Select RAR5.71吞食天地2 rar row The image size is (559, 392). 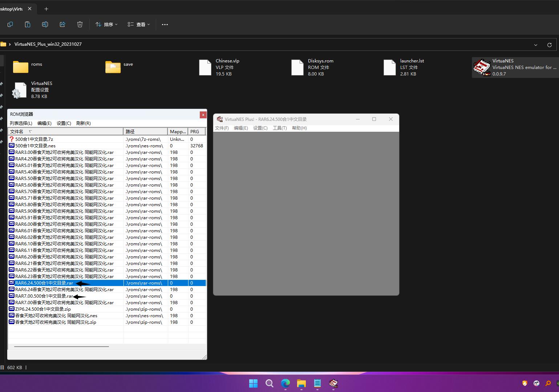(107, 198)
